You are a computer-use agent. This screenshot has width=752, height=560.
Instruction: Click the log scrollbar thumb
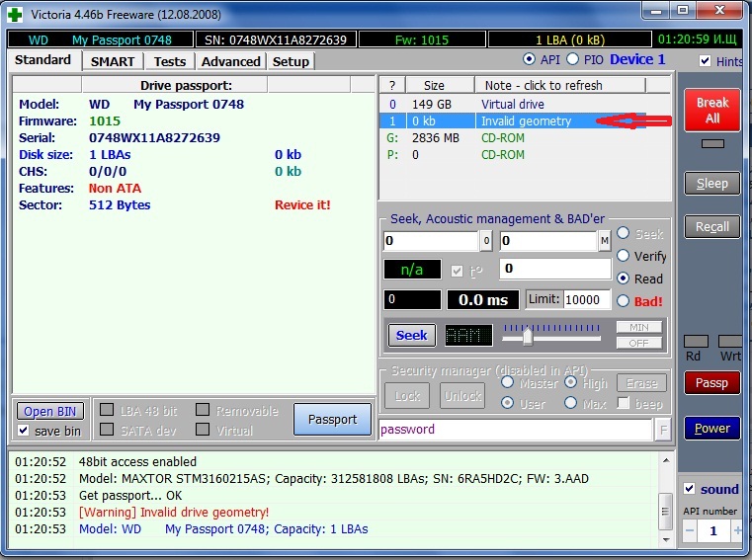point(665,511)
